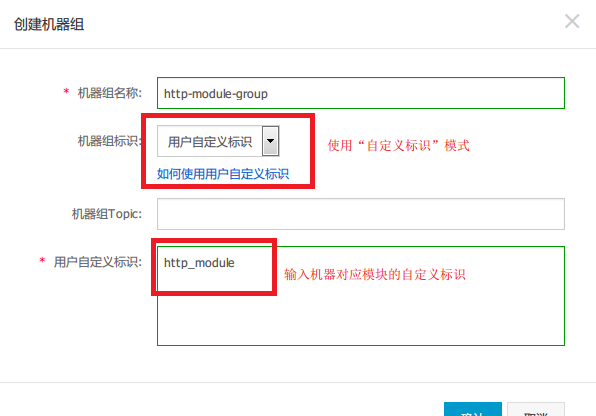Screen dimensions: 596x416
Task: Click the blue 确认 button
Action: point(473,409)
